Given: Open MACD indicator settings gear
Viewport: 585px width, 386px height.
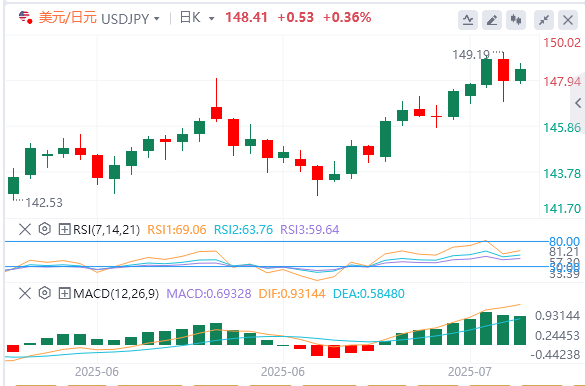Looking at the screenshot, I should coord(45,293).
